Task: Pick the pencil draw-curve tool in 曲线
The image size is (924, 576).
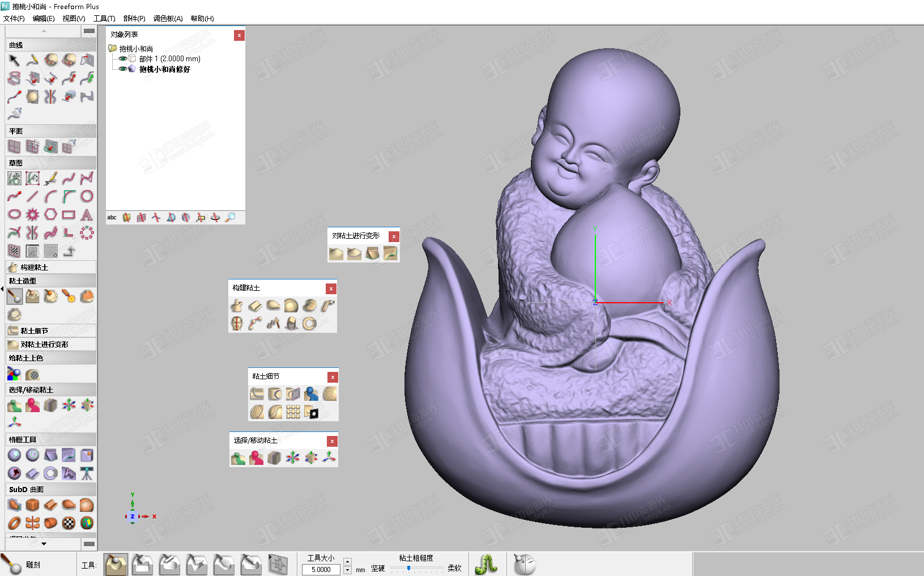Action: pyautogui.click(x=32, y=60)
